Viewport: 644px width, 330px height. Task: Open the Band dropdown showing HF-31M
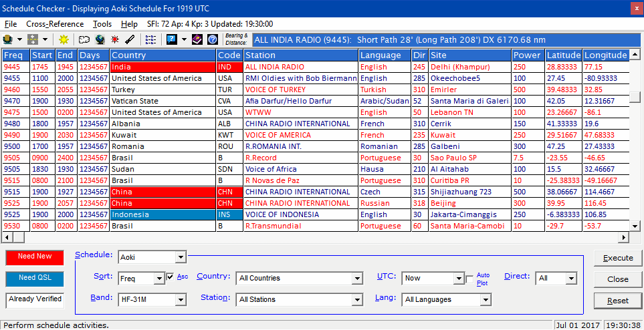180,300
